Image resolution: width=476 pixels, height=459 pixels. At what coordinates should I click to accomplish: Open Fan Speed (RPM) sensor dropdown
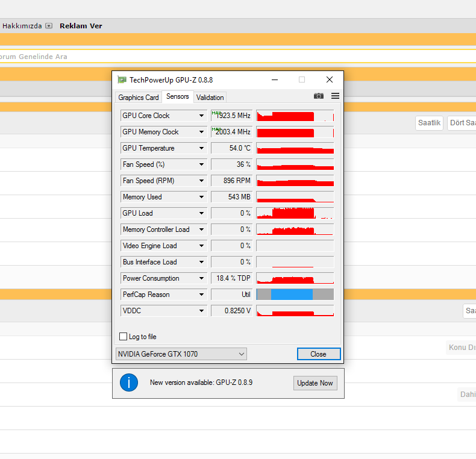point(201,181)
